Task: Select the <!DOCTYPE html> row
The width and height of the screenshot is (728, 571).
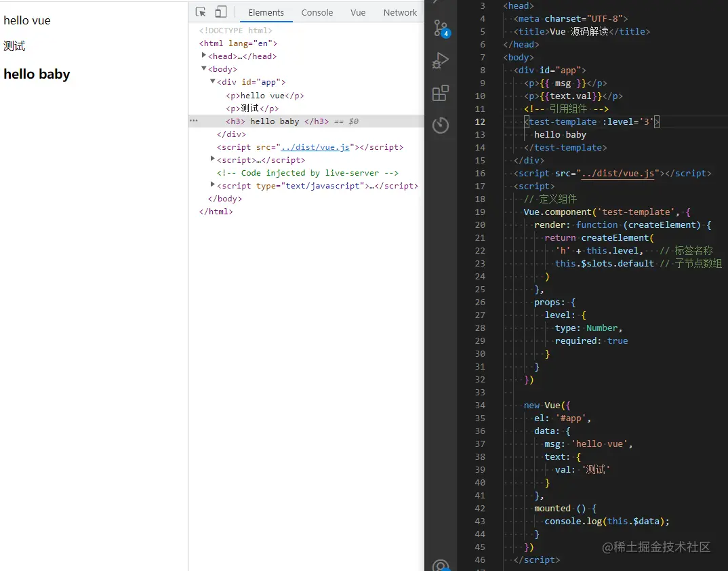Action: [x=235, y=31]
